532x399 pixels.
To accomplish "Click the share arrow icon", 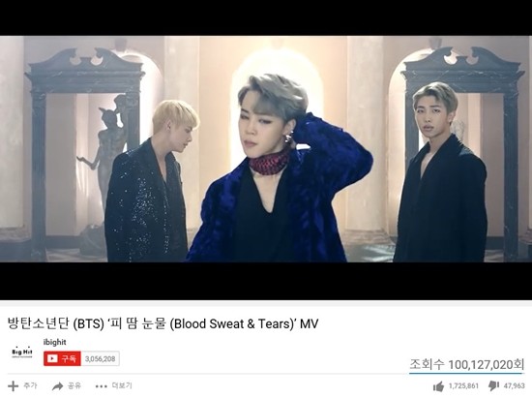I will [x=58, y=386].
